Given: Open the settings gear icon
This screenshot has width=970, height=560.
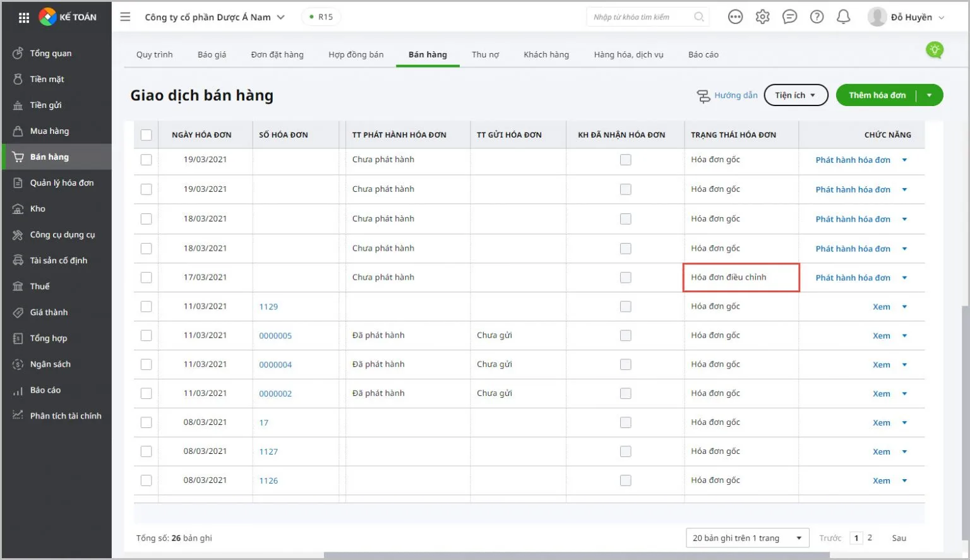Looking at the screenshot, I should click(762, 17).
